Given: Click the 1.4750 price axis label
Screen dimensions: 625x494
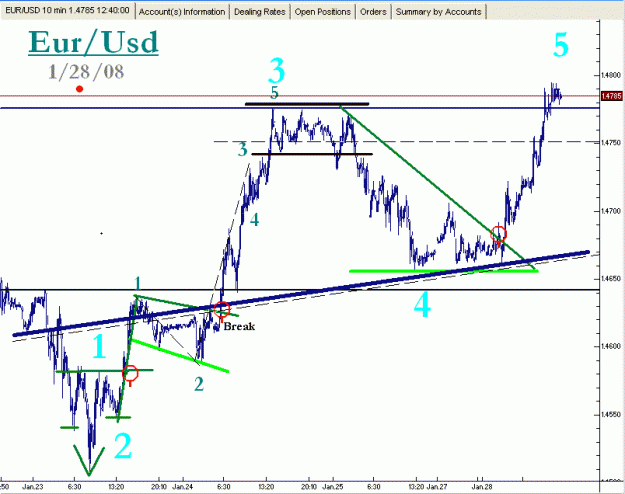Looking at the screenshot, I should [x=611, y=143].
